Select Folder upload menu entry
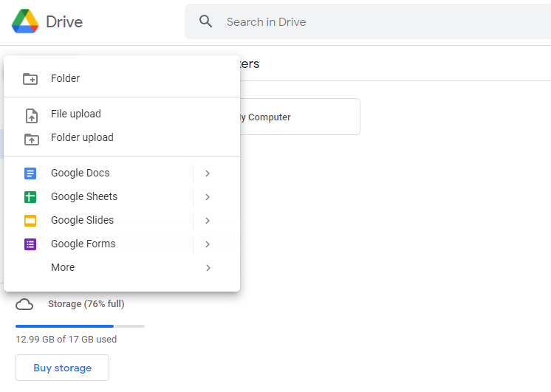The width and height of the screenshot is (551, 392). pos(122,137)
